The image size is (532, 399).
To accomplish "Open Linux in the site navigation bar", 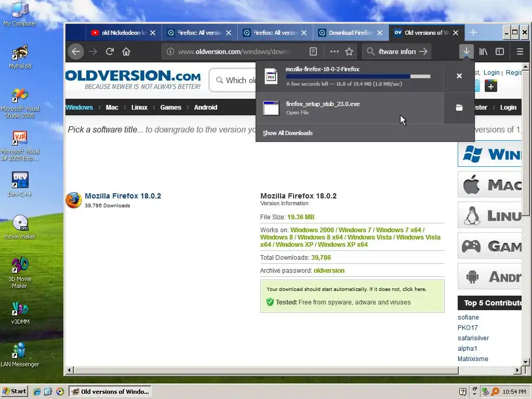I will [x=139, y=108].
